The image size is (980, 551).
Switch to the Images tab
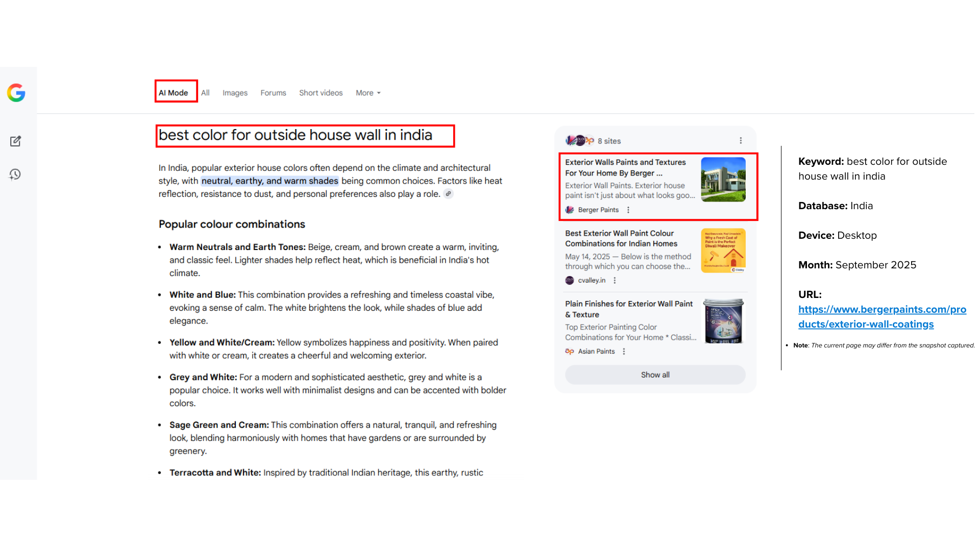tap(235, 93)
